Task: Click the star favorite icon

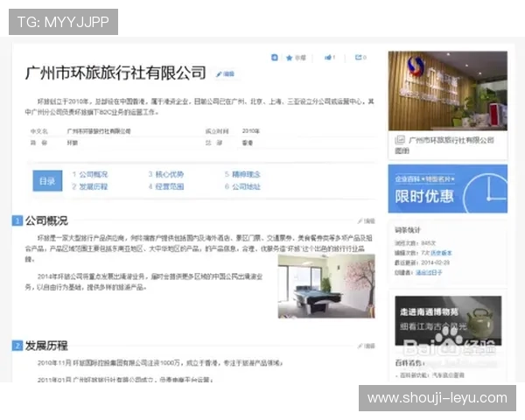Action: [x=290, y=58]
